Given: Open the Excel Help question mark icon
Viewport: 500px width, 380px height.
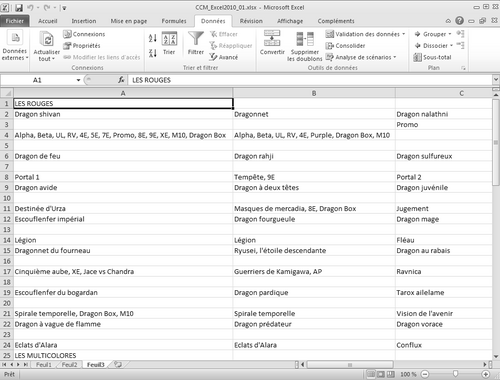Looking at the screenshot, I should tap(459, 21).
